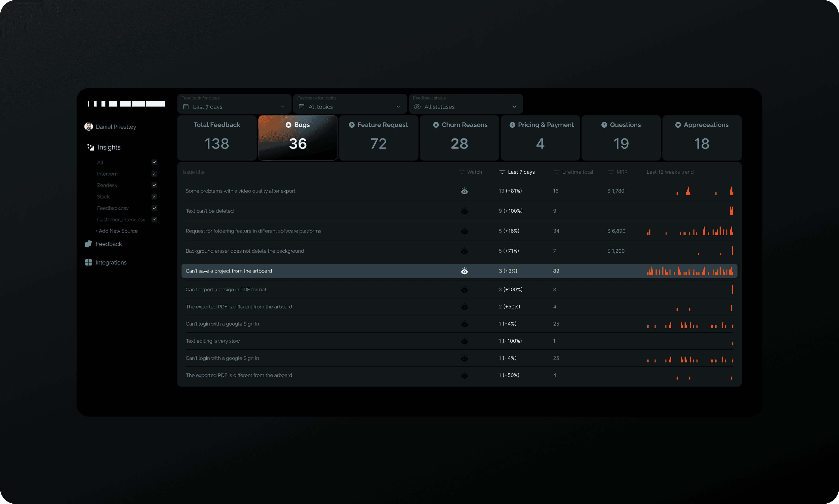Click the Last 7 days sort icon
This screenshot has width=839, height=504.
502,172
